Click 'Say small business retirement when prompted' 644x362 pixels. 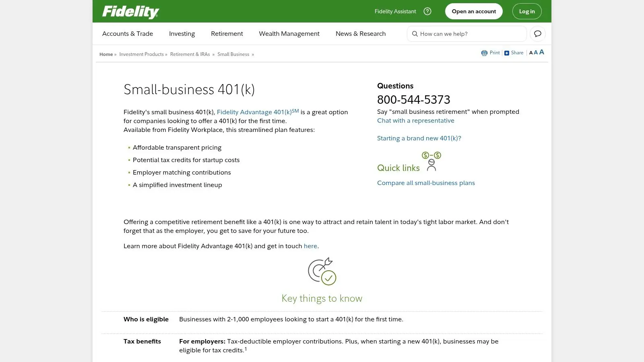coord(448,112)
